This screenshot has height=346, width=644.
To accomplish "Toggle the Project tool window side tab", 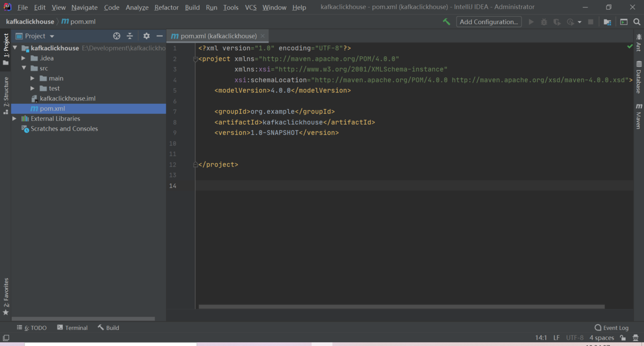I will pyautogui.click(x=6, y=49).
